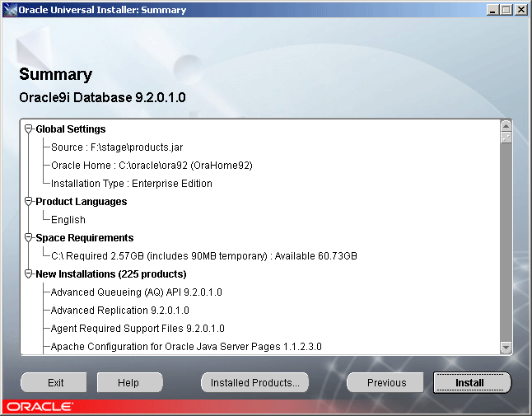
Task: Select the English language item
Action: pos(68,220)
